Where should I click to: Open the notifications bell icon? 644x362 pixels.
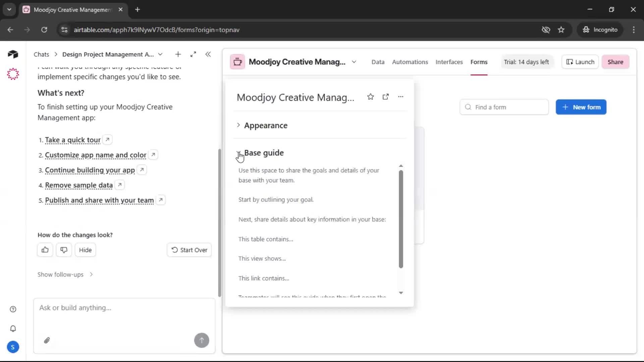point(13,329)
